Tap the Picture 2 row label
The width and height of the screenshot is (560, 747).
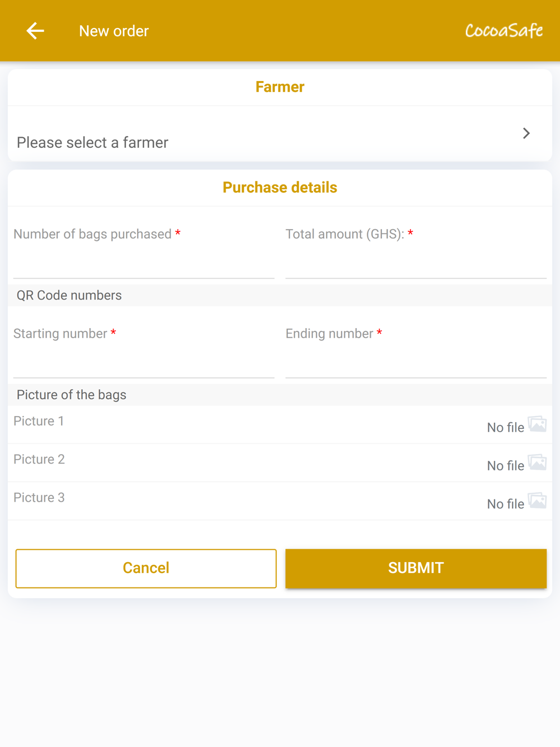(39, 459)
